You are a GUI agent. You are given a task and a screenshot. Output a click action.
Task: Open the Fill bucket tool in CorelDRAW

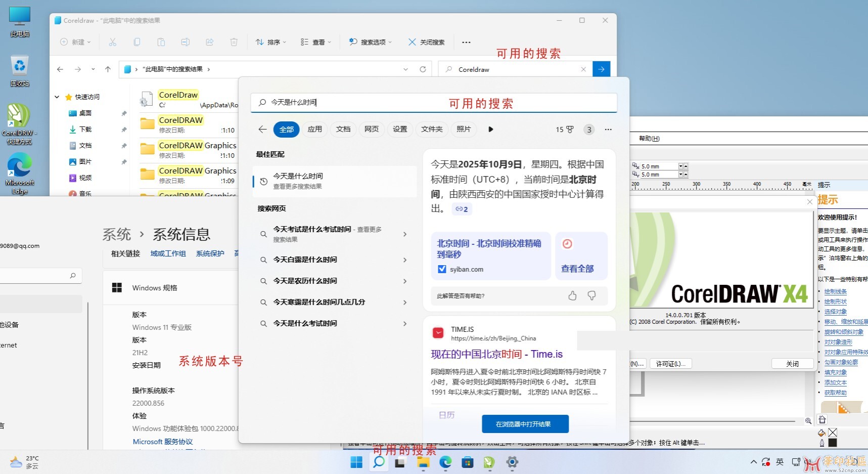point(821,433)
